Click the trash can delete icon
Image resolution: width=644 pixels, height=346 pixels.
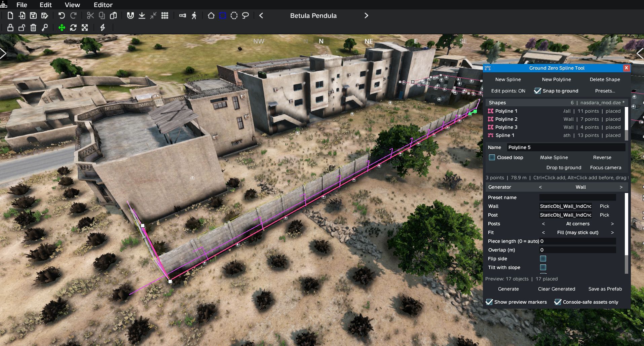tap(33, 28)
